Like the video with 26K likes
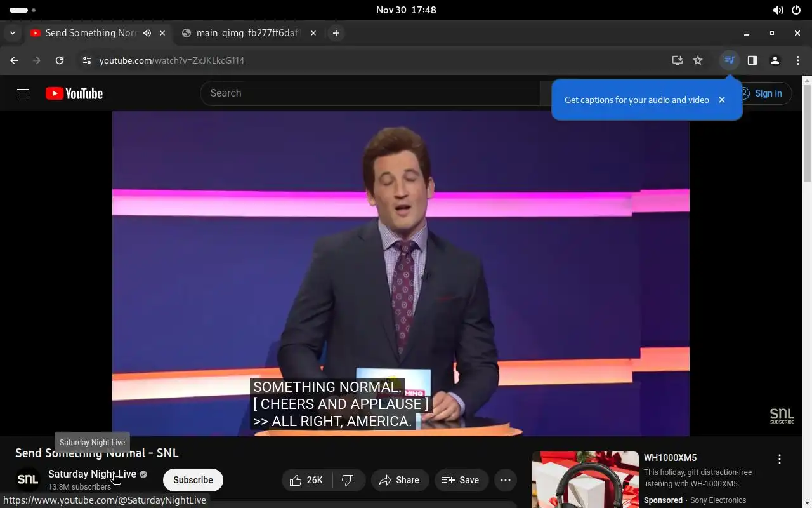Image resolution: width=812 pixels, height=508 pixels. tap(307, 480)
